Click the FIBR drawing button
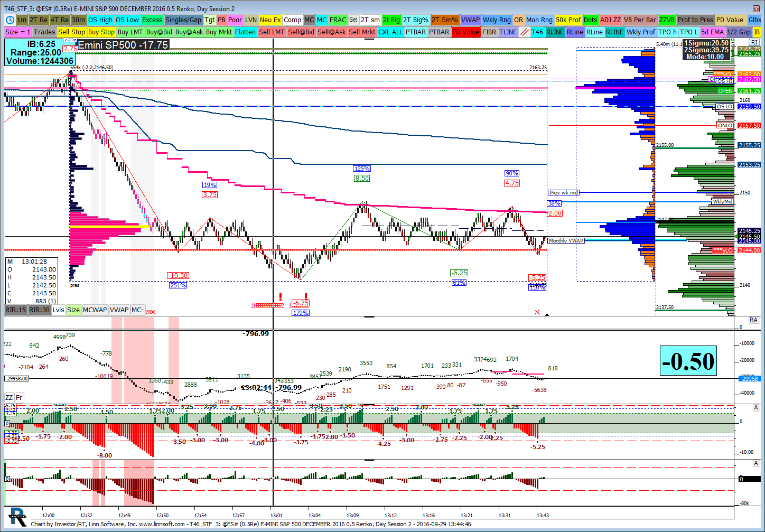Image resolution: width=765 pixels, height=532 pixels. 489,32
